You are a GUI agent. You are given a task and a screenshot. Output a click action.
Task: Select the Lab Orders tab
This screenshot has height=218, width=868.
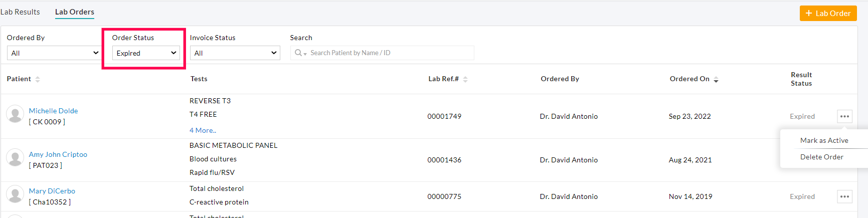[75, 12]
